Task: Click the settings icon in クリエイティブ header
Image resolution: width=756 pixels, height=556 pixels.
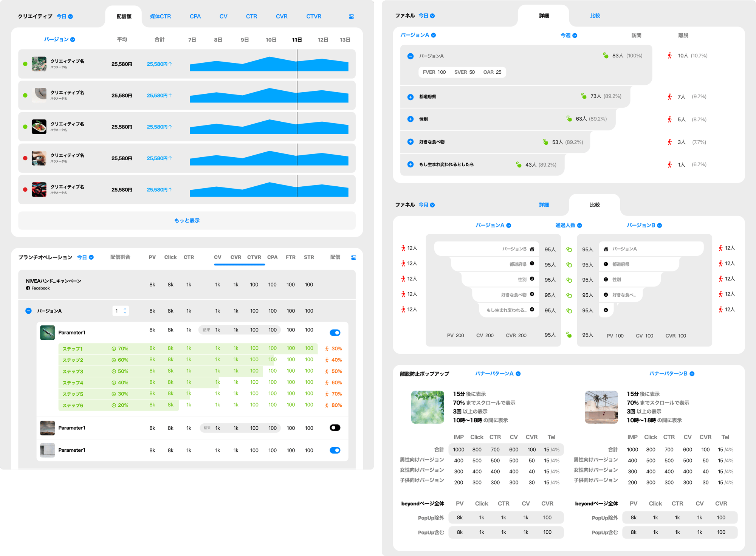Action: coord(351,17)
